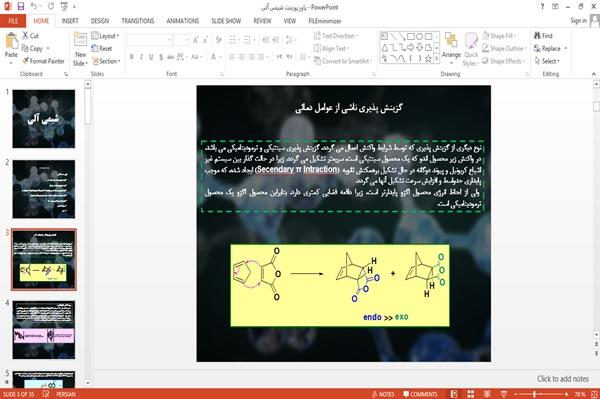The height and width of the screenshot is (399, 600).
Task: Open the Shape Fill dropdown
Action: click(x=499, y=36)
